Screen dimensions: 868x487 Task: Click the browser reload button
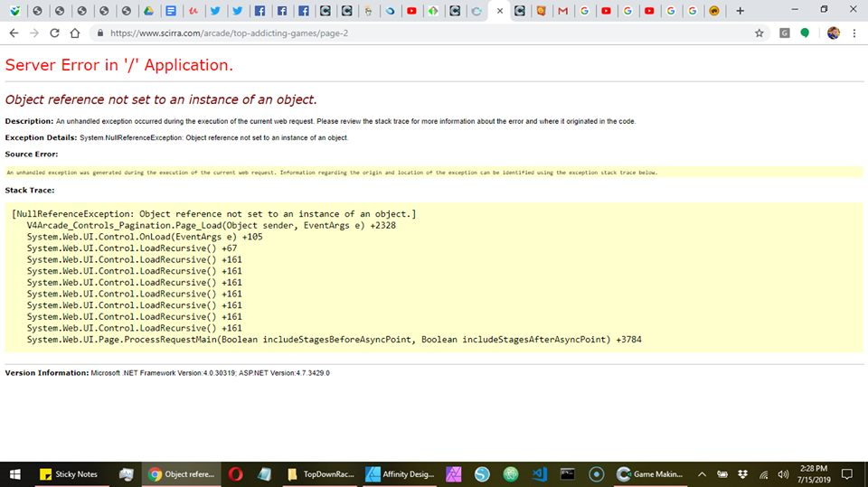point(55,33)
